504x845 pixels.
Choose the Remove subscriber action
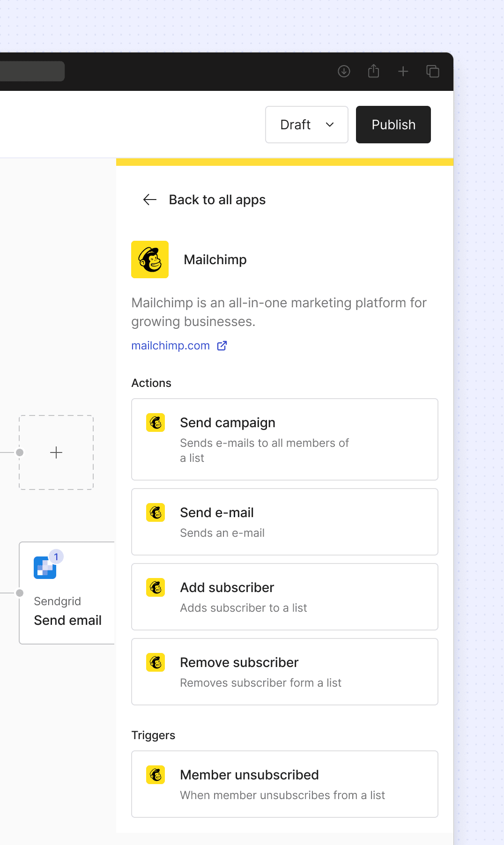point(285,672)
